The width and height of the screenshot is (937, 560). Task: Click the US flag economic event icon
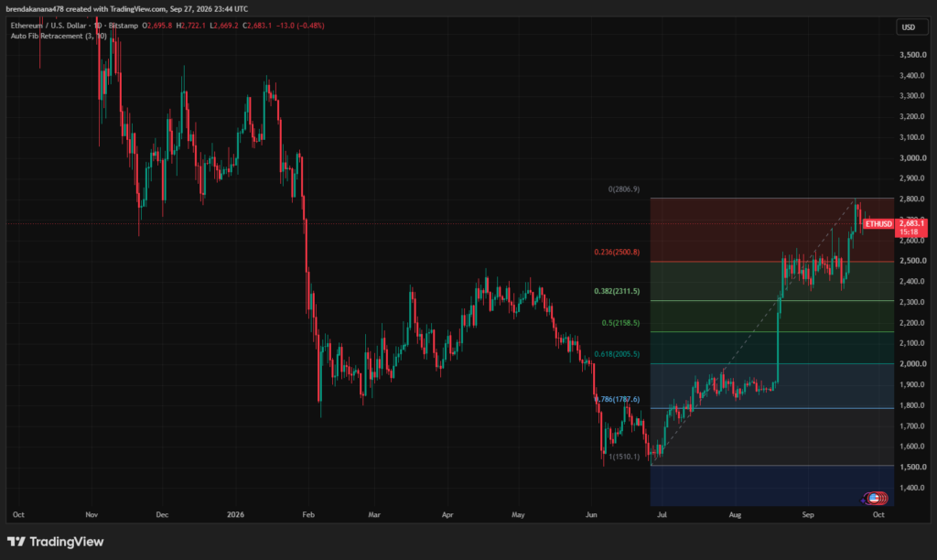point(876,498)
